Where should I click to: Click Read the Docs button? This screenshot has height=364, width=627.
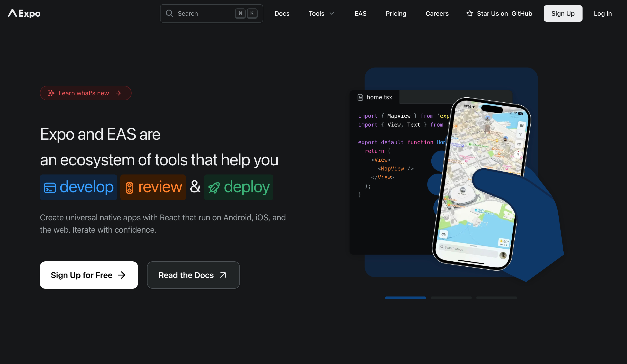[193, 275]
